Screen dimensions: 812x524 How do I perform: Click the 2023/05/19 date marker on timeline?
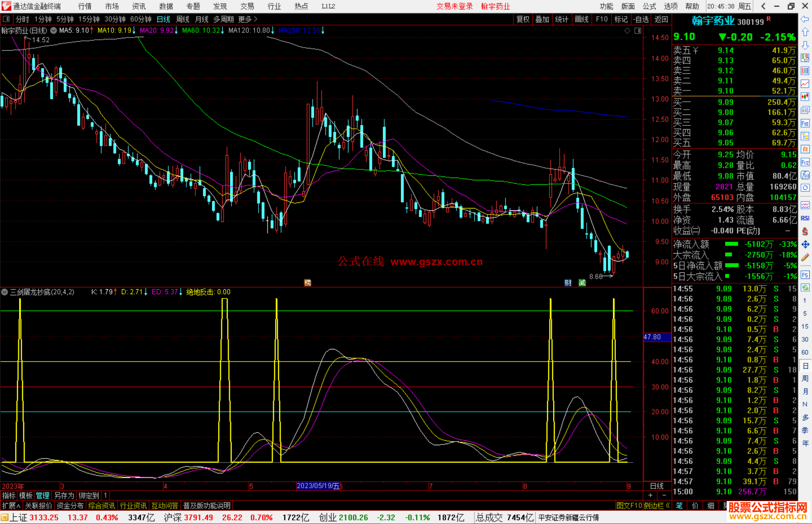(x=318, y=486)
